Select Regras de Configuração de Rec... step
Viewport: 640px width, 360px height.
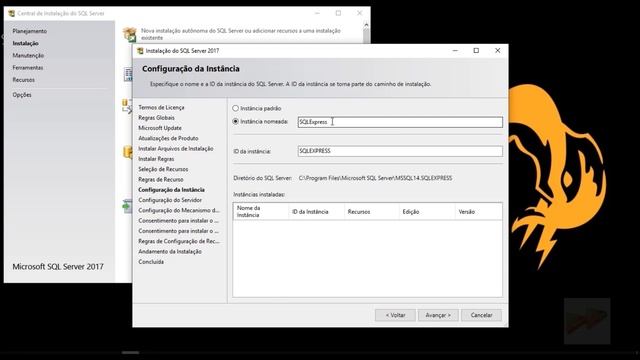coord(179,241)
